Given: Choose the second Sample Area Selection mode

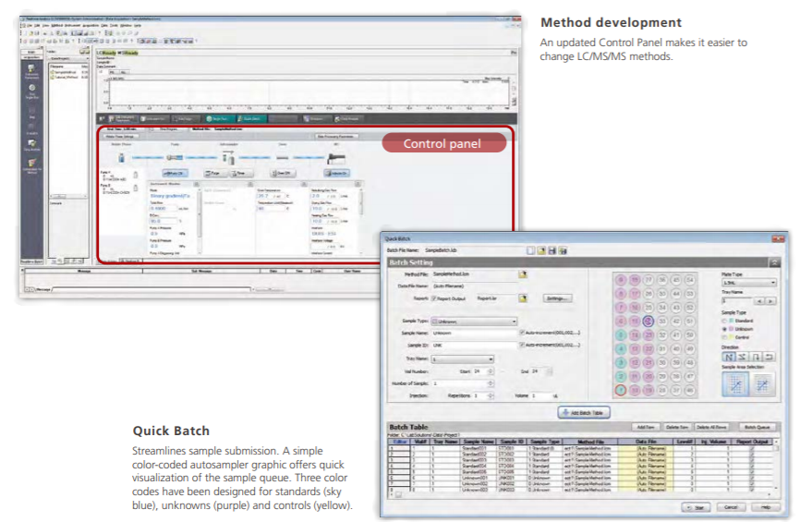Looking at the screenshot, I should (762, 384).
